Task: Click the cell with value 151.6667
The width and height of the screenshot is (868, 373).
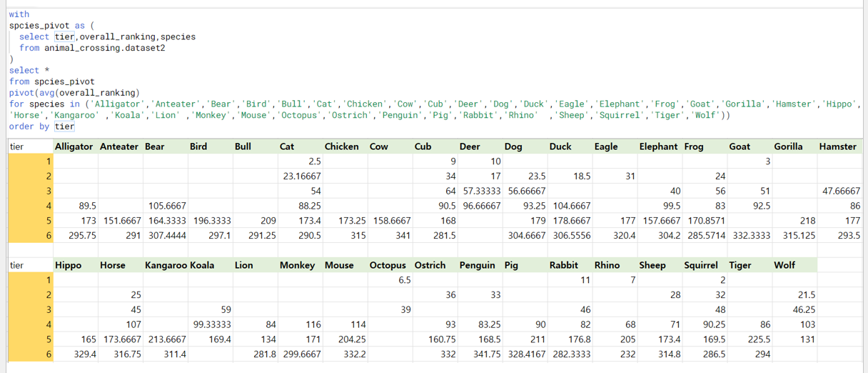Action: coord(122,221)
